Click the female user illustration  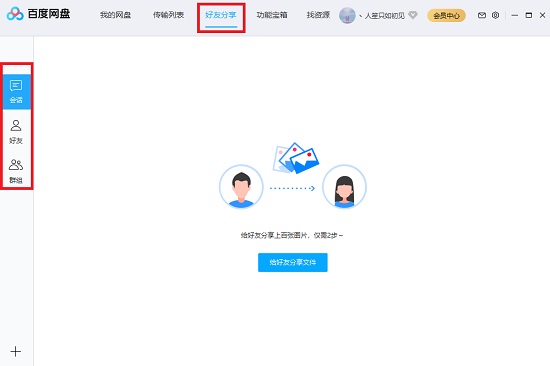344,186
